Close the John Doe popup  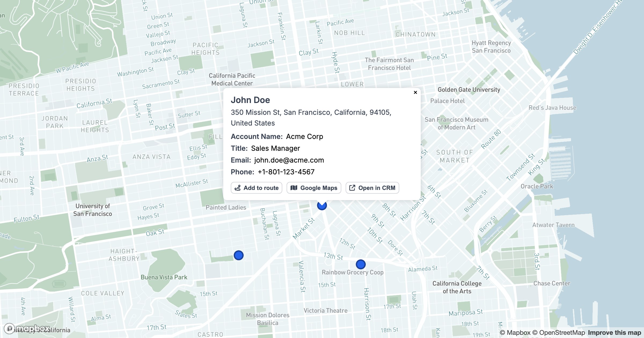coord(415,92)
